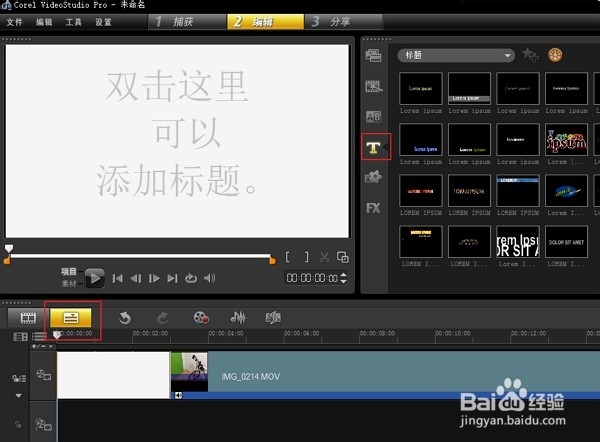Viewport: 600px width, 442px height.
Task: Step to previous frame
Action: pyautogui.click(x=136, y=278)
